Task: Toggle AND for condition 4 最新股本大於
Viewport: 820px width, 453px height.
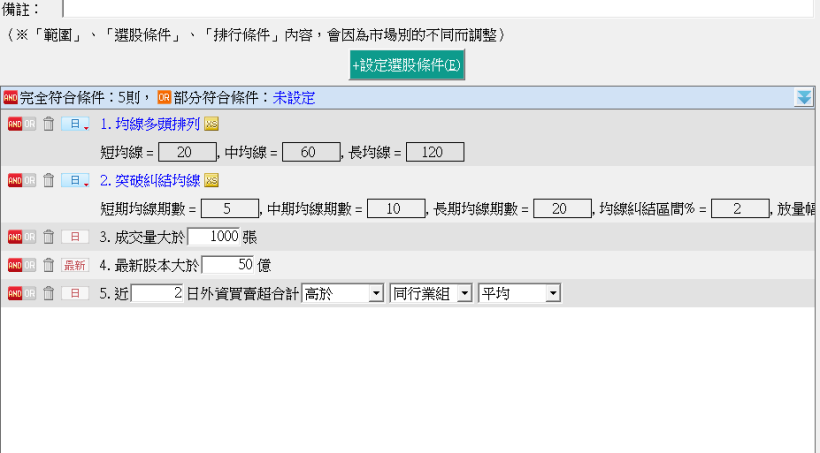Action: (x=15, y=266)
